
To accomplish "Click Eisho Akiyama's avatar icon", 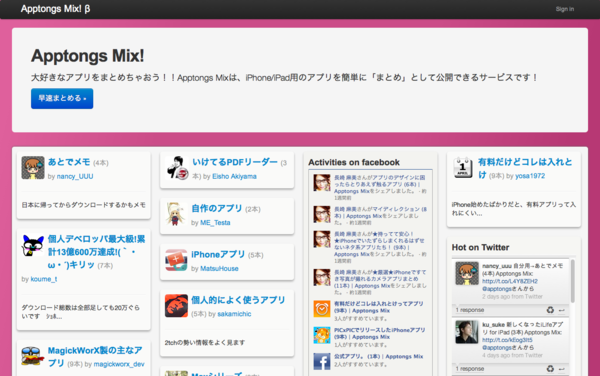I will 176,168.
